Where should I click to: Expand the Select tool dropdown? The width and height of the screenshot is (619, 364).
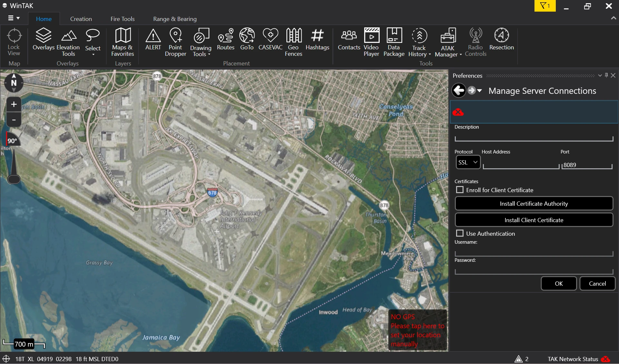click(93, 54)
